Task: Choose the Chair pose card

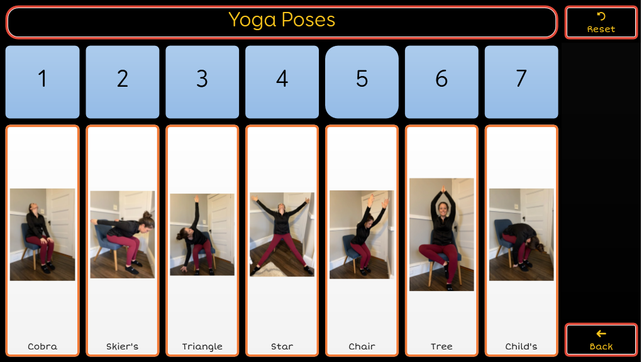Action: (x=362, y=241)
